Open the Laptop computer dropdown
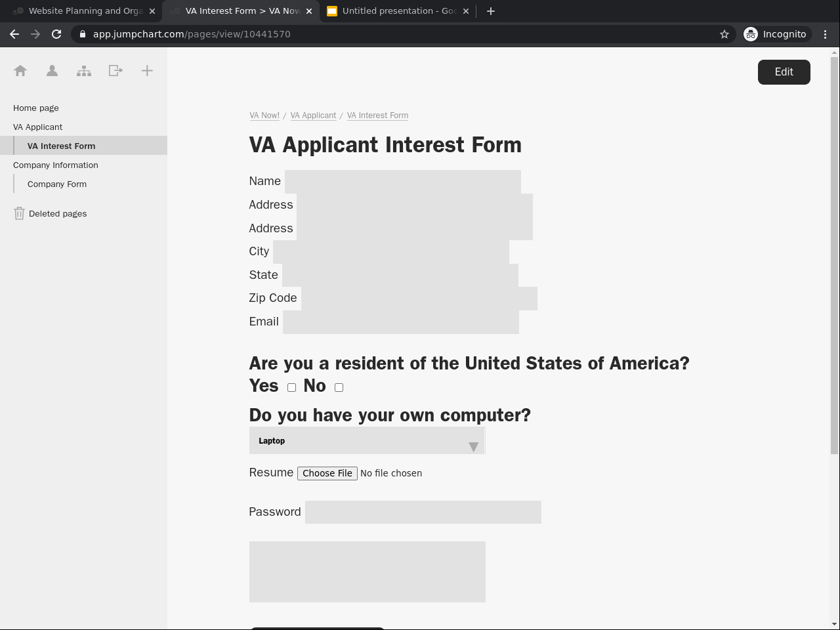This screenshot has width=840, height=630. pos(367,441)
